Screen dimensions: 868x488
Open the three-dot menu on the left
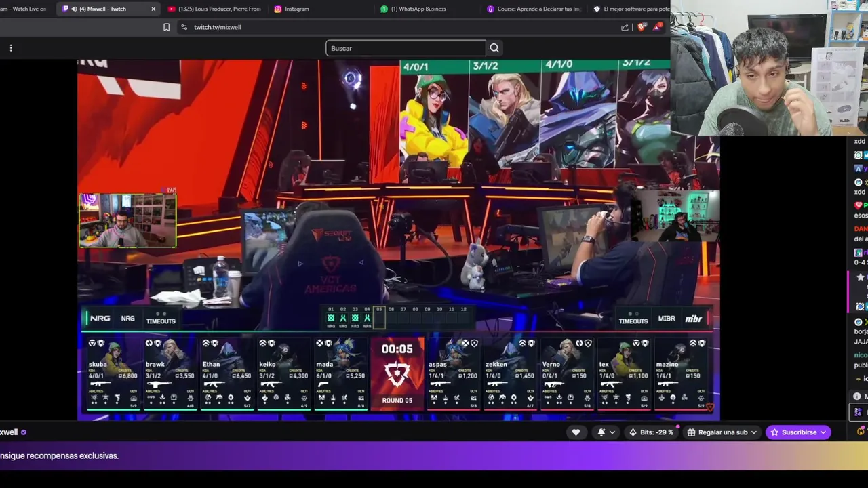[x=11, y=48]
